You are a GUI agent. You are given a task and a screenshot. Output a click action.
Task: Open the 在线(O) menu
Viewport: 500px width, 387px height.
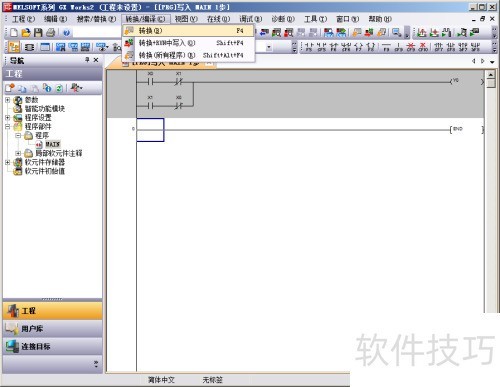pyautogui.click(x=218, y=19)
